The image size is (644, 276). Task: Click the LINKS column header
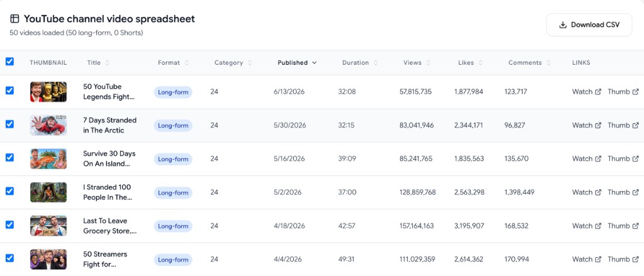(581, 63)
